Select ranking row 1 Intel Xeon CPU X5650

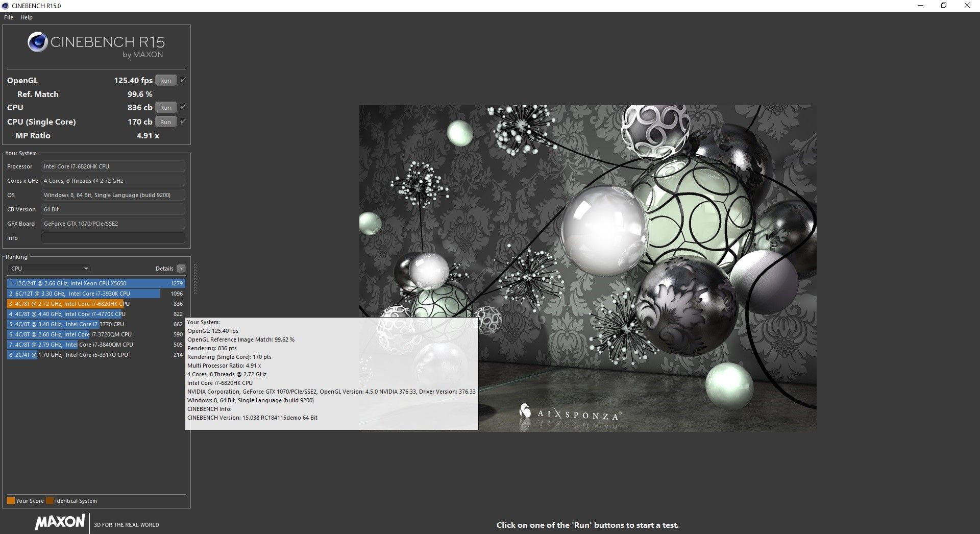95,283
